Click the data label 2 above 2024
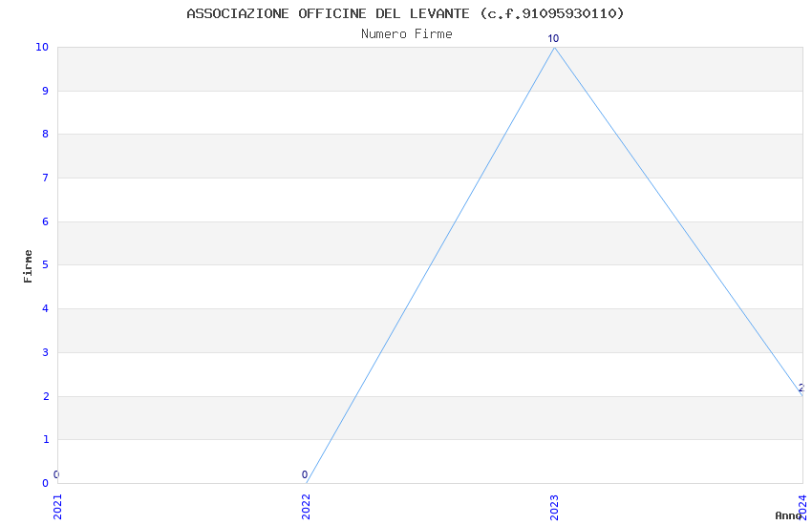This screenshot has height=525, width=812. 801,388
